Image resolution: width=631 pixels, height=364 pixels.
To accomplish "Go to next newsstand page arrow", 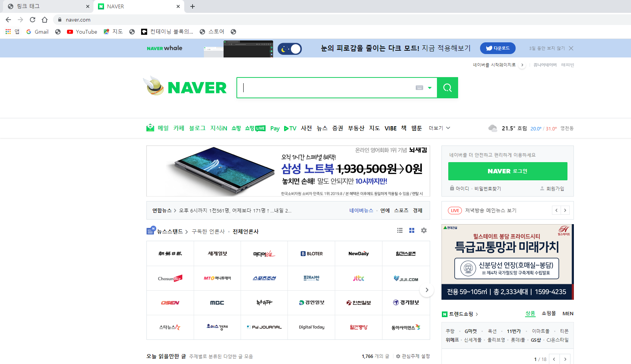I will point(427,290).
